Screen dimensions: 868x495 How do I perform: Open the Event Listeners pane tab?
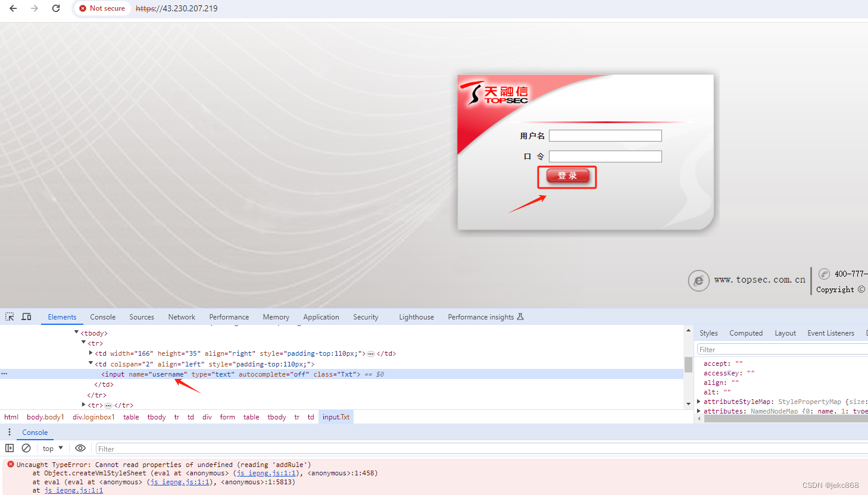coord(830,333)
